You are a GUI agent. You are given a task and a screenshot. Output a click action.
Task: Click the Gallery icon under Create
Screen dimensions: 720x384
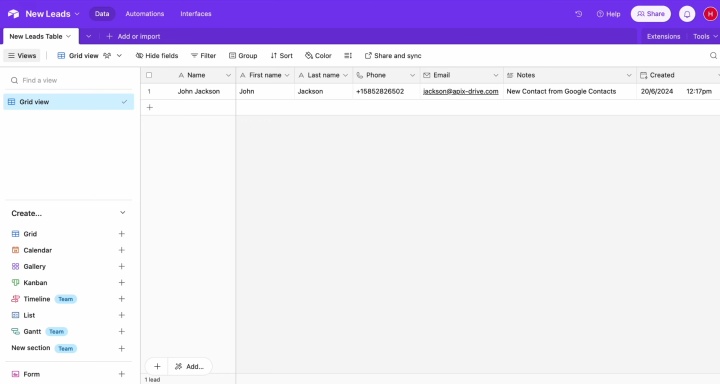(x=15, y=266)
